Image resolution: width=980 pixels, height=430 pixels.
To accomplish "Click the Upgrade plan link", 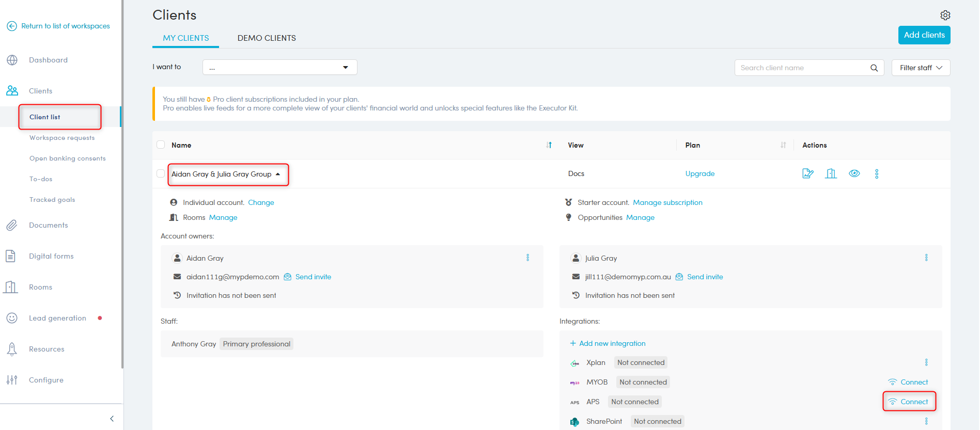I will 699,174.
